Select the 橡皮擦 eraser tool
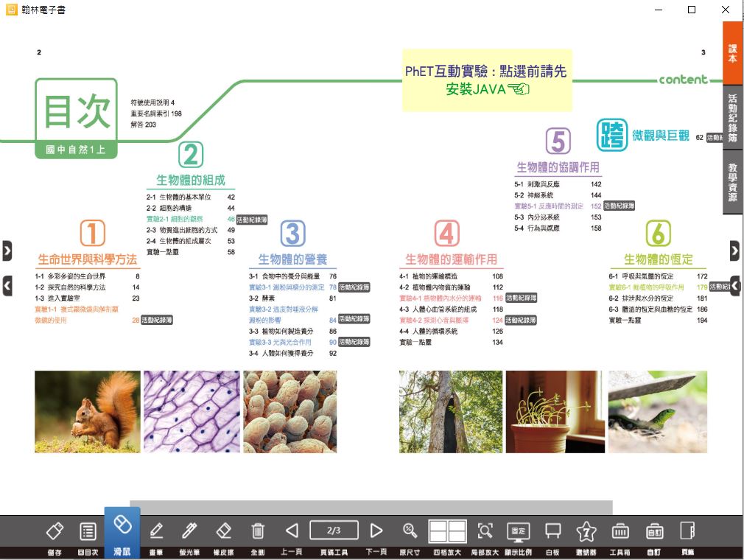Image resolution: width=744 pixels, height=560 pixels. [223, 538]
